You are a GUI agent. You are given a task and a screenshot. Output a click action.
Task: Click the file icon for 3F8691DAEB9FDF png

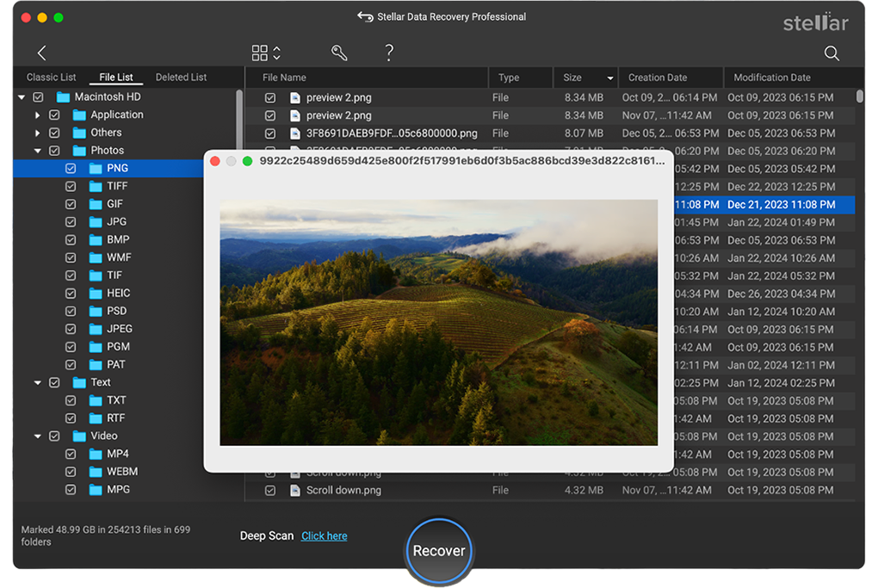point(294,133)
